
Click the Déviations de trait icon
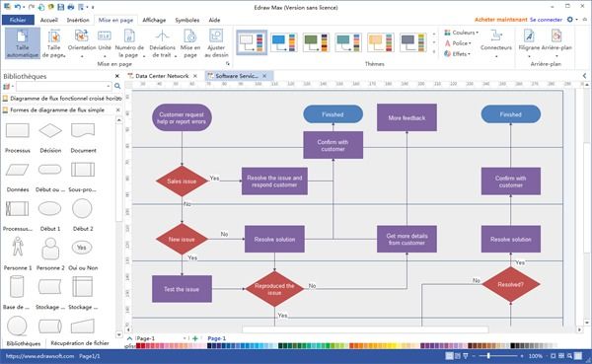[163, 36]
